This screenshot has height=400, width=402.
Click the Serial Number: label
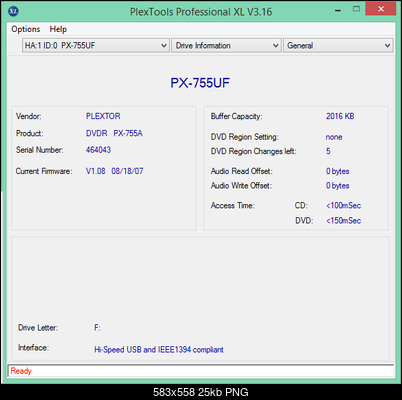[x=40, y=150]
